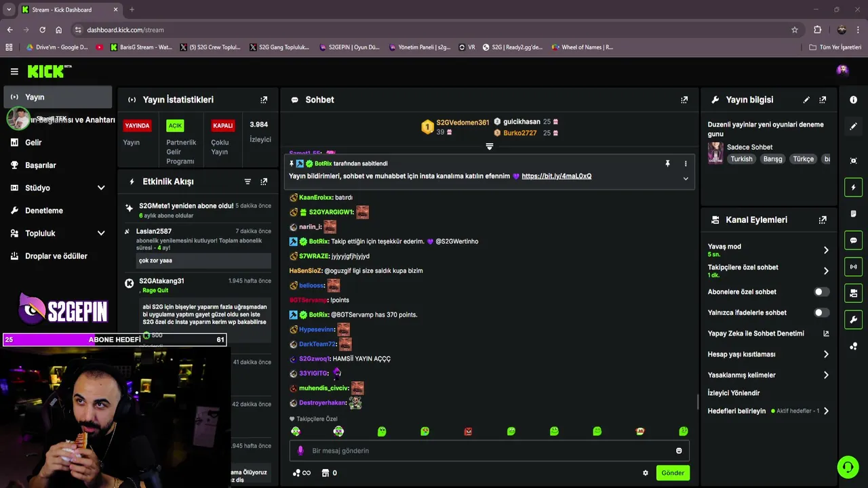The width and height of the screenshot is (868, 488).
Task: Click the wrench icon in right sidebar
Action: click(854, 320)
